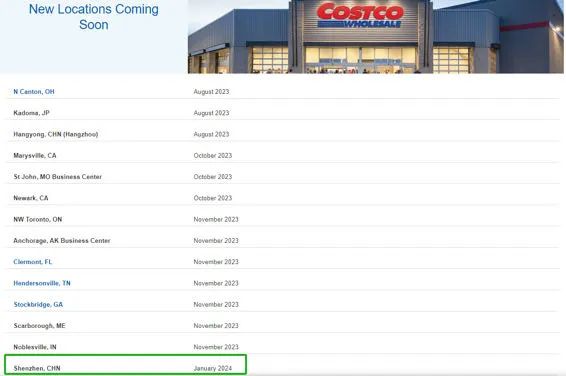Select the Marysville, CA entry
This screenshot has height=376, width=566.
pos(35,156)
